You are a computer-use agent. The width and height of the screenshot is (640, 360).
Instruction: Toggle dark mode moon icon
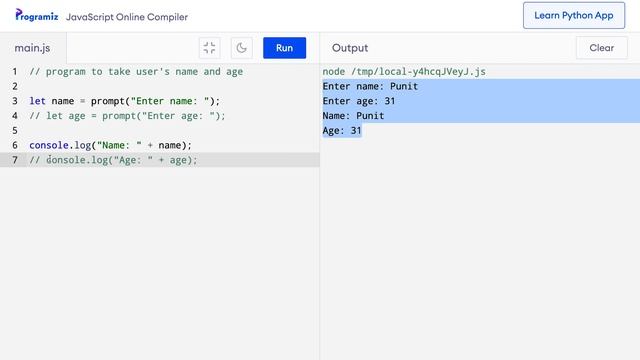[241, 48]
